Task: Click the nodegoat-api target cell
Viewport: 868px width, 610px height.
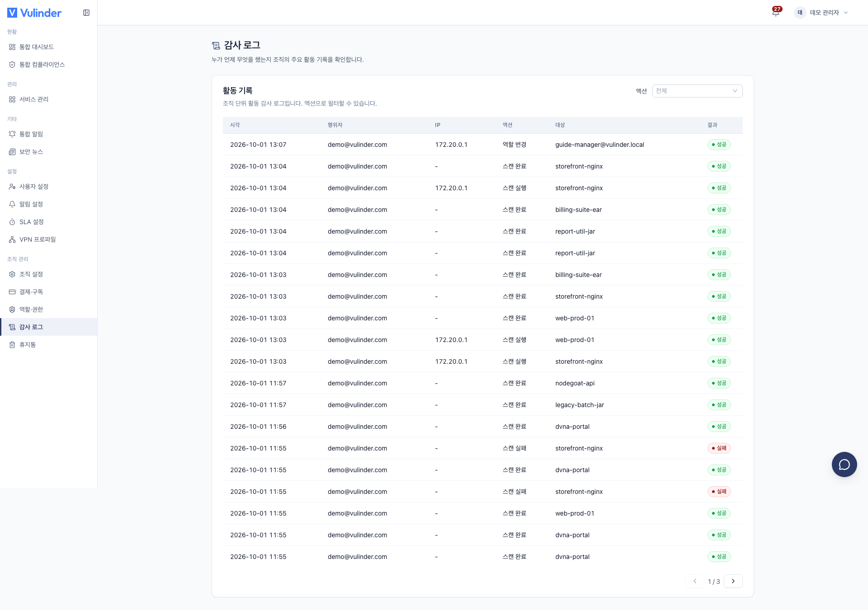Action: [575, 383]
